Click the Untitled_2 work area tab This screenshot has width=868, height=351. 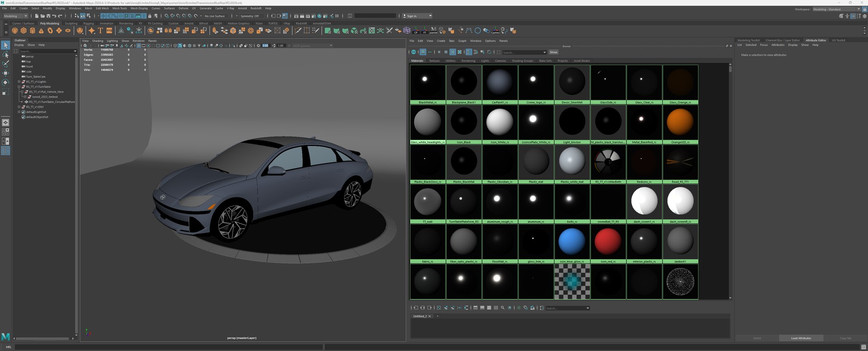[422, 316]
